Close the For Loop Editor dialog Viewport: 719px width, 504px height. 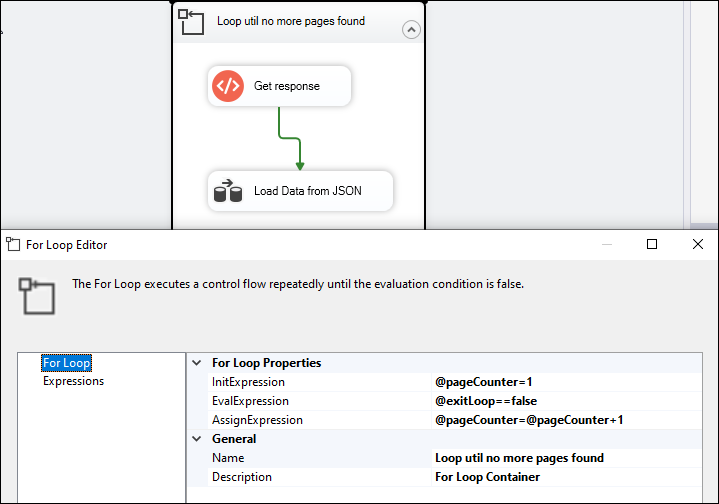[x=697, y=244]
